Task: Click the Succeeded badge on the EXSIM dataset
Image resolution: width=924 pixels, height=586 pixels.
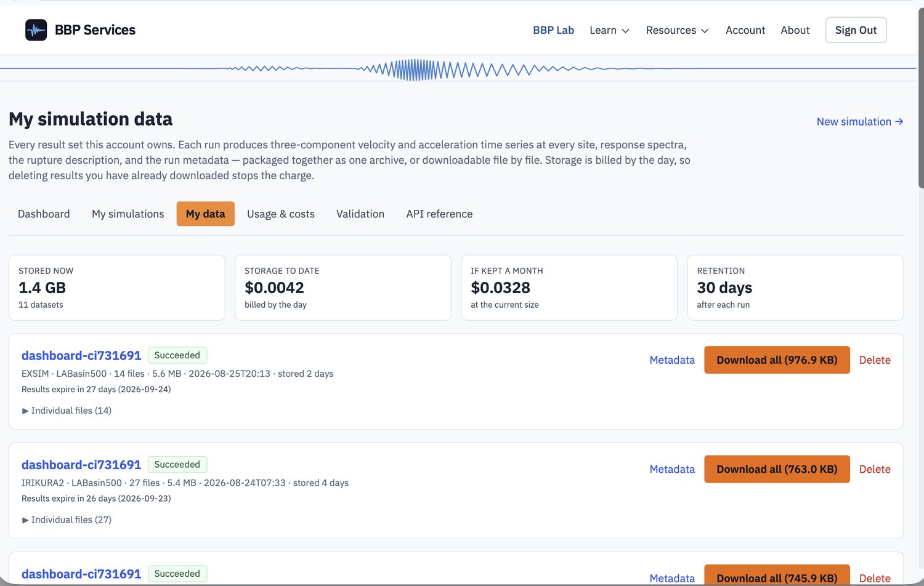Action: coord(177,355)
